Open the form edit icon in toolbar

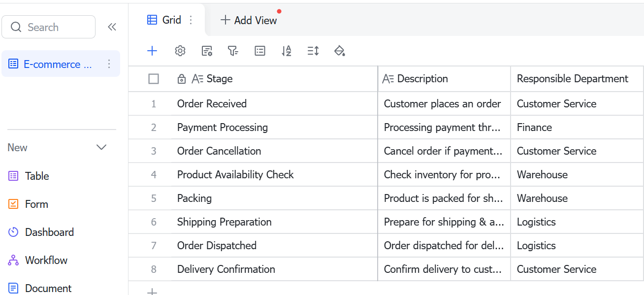(x=207, y=51)
